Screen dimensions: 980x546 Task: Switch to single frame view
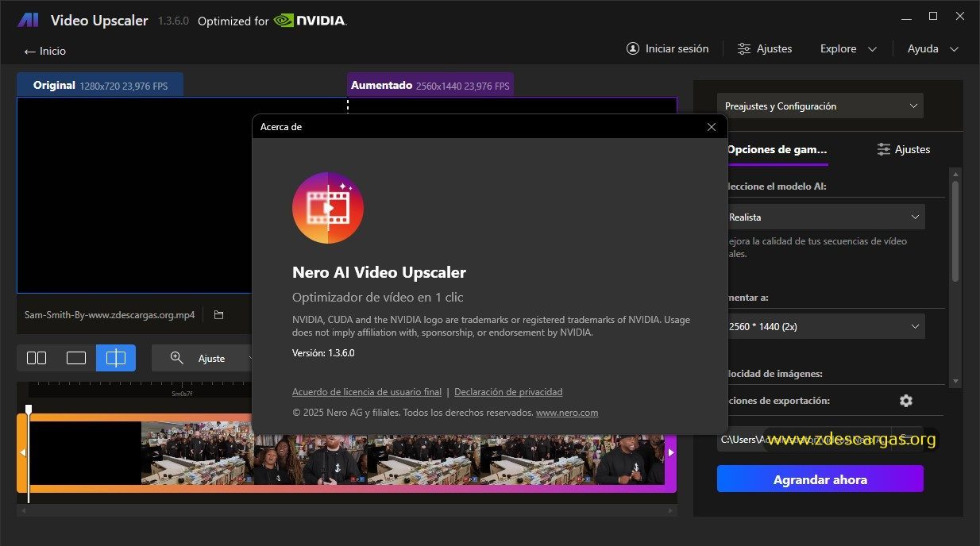tap(76, 358)
